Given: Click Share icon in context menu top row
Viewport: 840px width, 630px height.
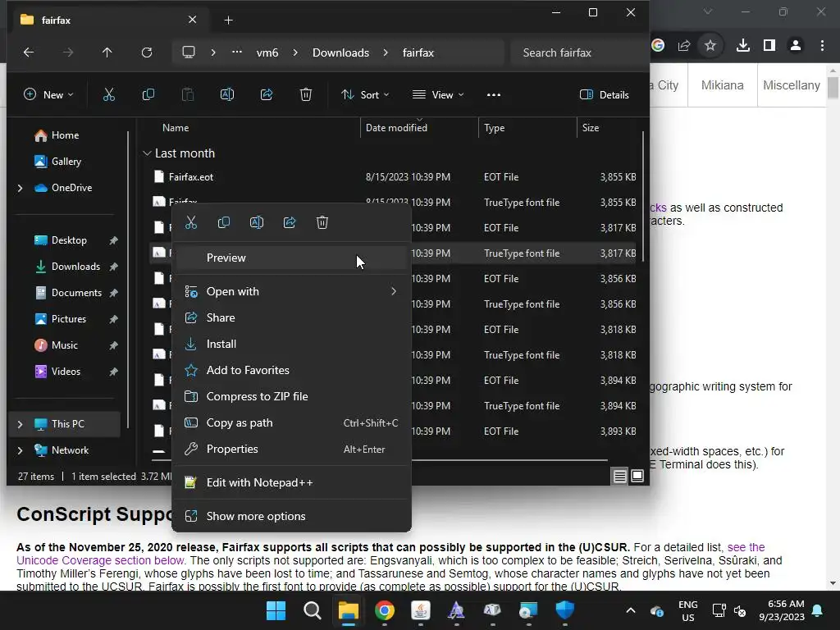Looking at the screenshot, I should tap(290, 222).
